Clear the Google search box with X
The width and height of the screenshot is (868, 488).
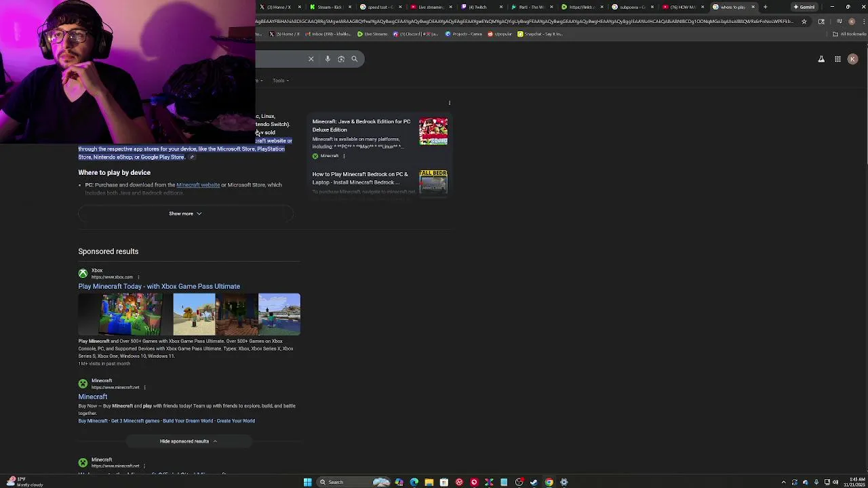311,59
